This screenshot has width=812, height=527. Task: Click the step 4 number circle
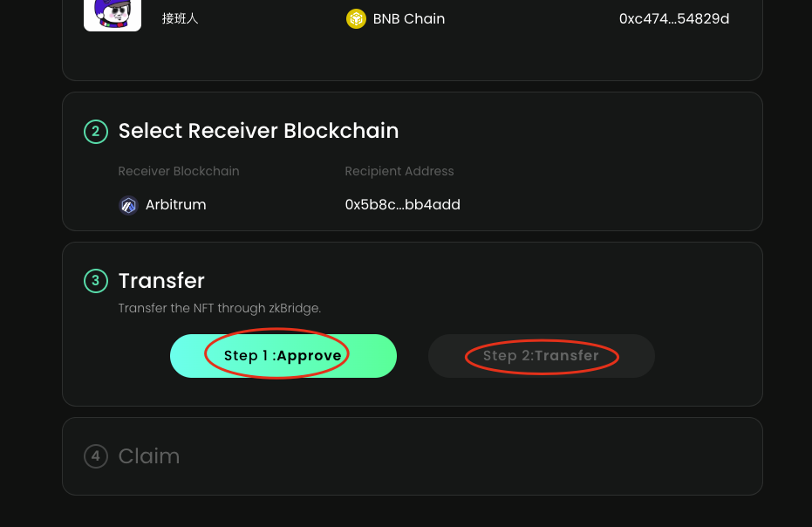[95, 456]
